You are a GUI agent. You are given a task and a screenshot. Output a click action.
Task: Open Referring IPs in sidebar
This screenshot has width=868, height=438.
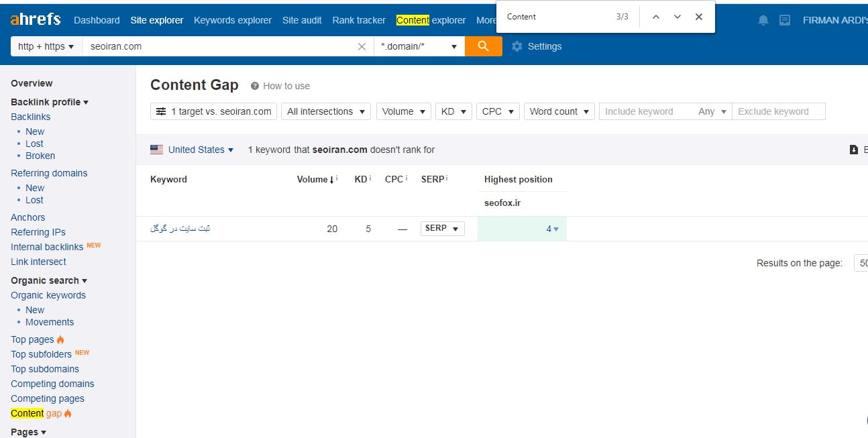(x=38, y=232)
